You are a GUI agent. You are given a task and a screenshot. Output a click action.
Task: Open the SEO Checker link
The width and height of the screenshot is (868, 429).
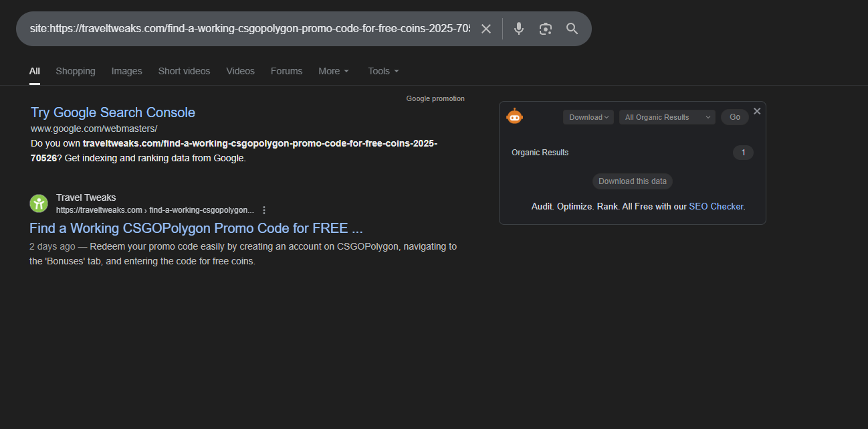click(716, 207)
